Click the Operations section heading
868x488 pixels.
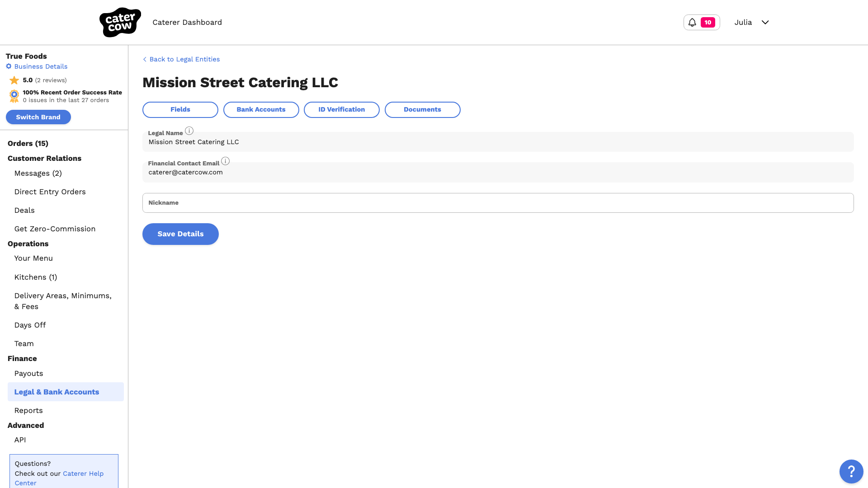tap(28, 244)
